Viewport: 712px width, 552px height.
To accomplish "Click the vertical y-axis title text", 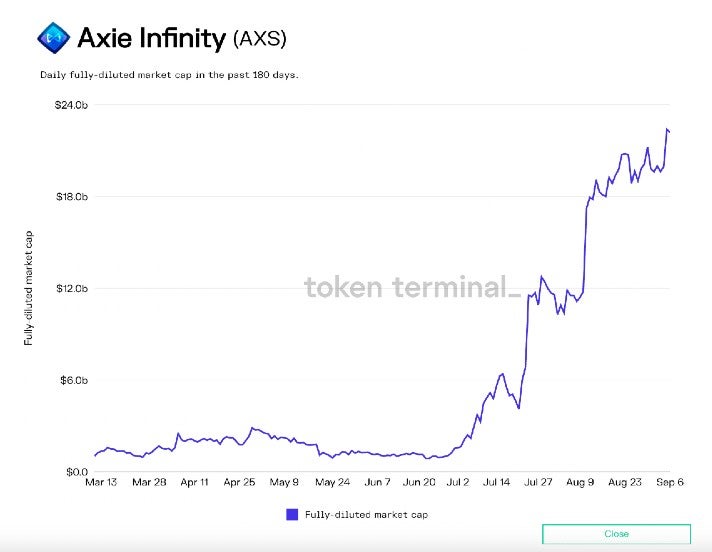I will [29, 288].
